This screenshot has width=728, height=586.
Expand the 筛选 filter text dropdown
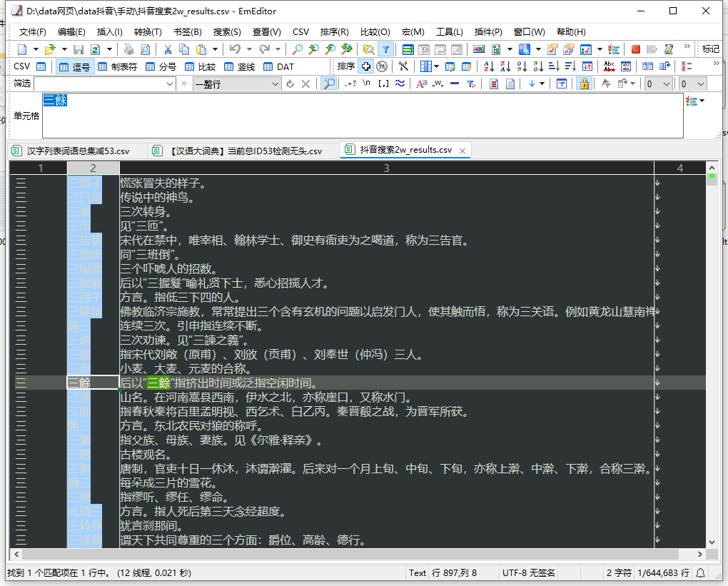tap(170, 84)
